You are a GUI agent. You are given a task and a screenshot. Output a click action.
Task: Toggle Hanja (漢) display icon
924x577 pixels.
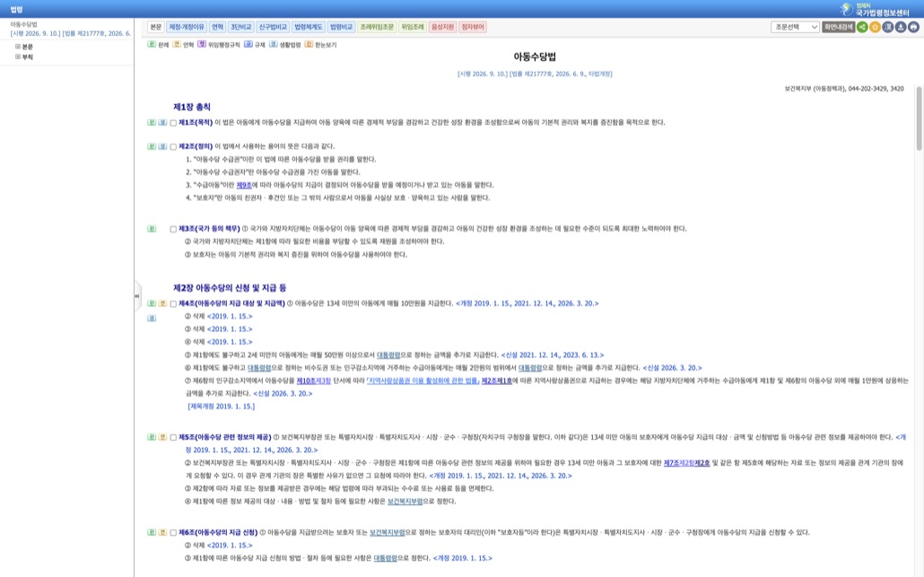888,27
